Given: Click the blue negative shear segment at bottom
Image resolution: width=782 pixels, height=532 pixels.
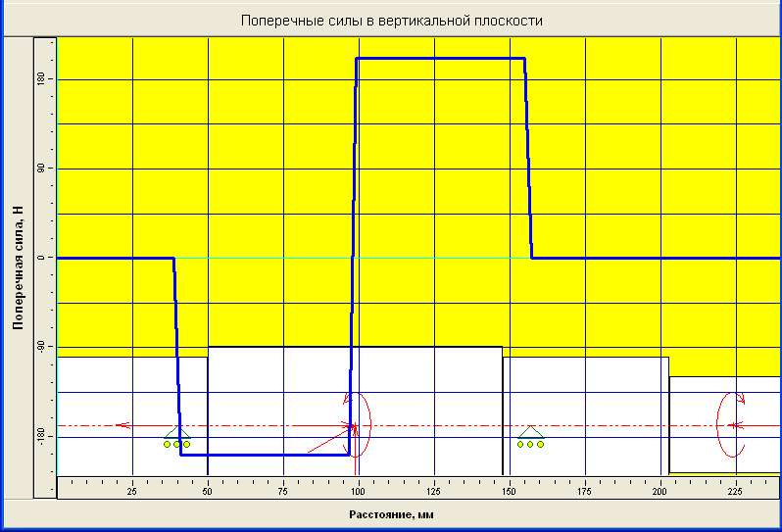Looking at the screenshot, I should click(265, 455).
